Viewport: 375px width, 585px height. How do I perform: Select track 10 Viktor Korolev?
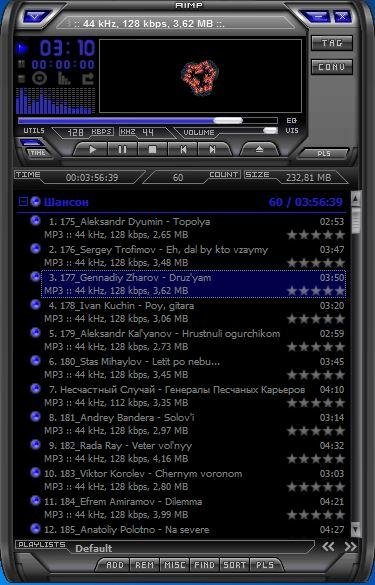193,480
